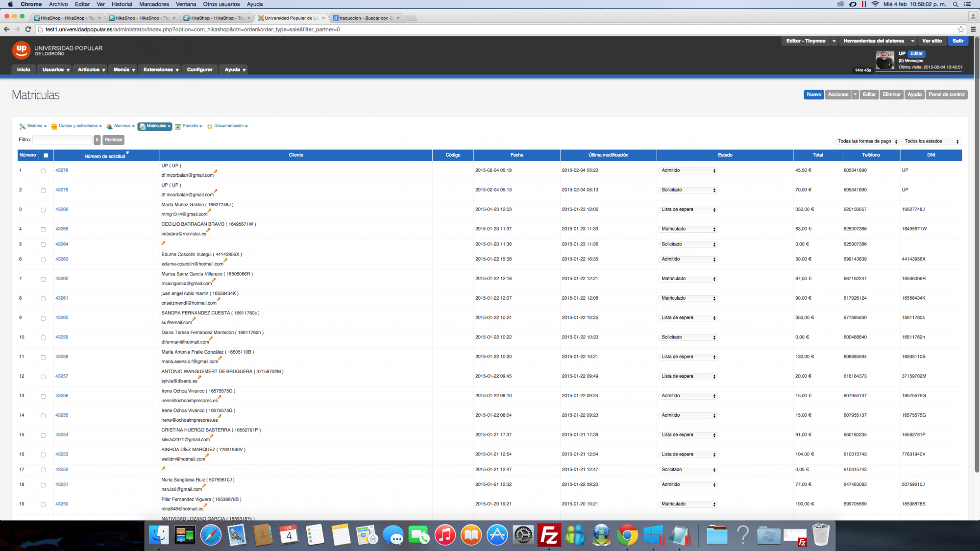Click the Documentación lifebuoy icon
980x551 pixels.
210,126
